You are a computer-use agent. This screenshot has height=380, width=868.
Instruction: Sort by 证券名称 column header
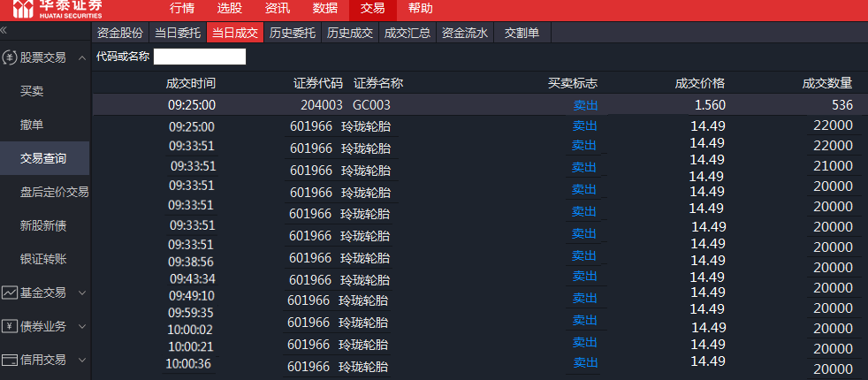378,84
